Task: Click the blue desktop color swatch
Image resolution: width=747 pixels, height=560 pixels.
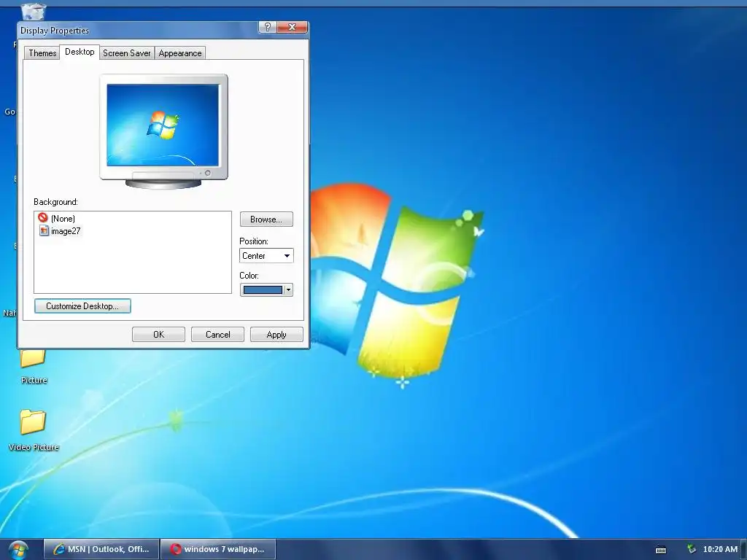Action: click(263, 289)
